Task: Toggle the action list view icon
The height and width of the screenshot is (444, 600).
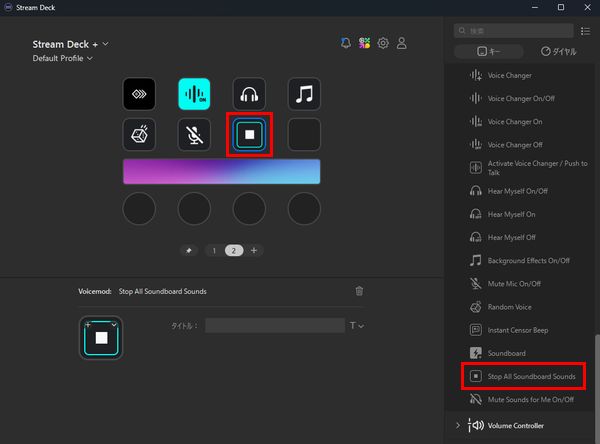Action: 585,31
